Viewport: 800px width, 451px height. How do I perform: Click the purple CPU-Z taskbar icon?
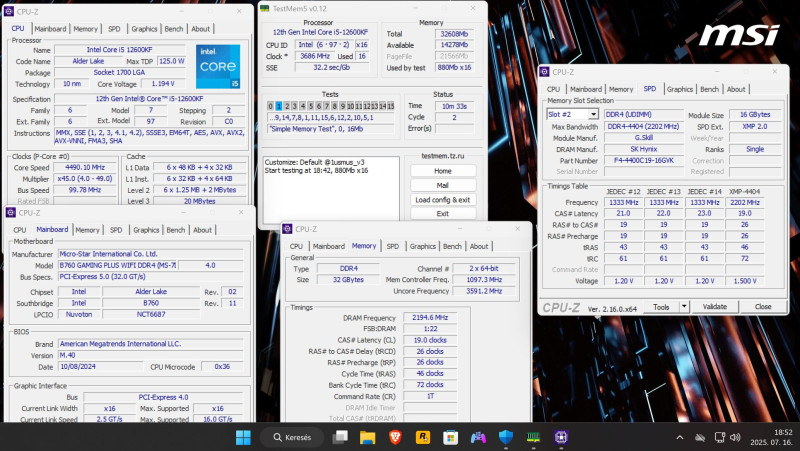[561, 437]
